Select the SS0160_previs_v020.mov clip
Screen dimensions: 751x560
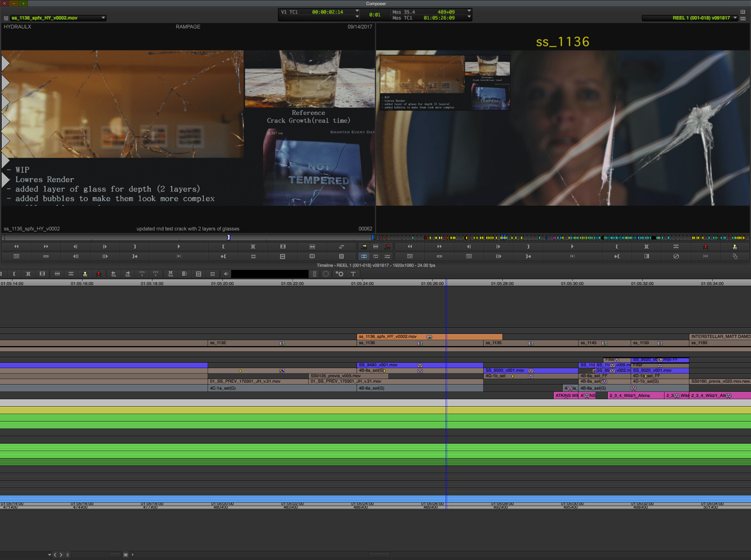pyautogui.click(x=720, y=381)
